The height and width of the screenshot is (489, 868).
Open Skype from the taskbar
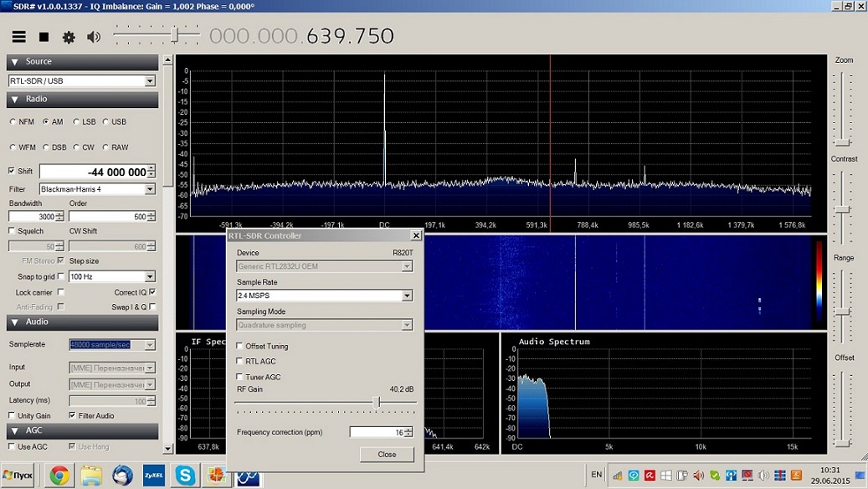(x=185, y=475)
